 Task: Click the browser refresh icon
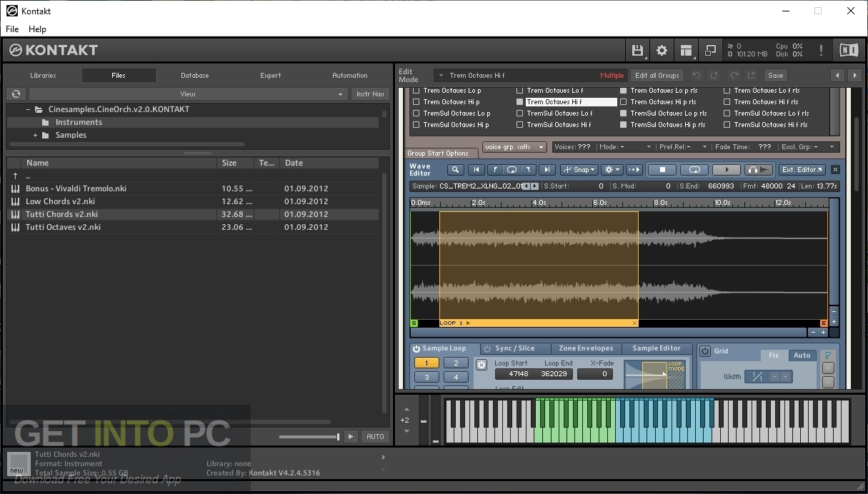coord(16,94)
